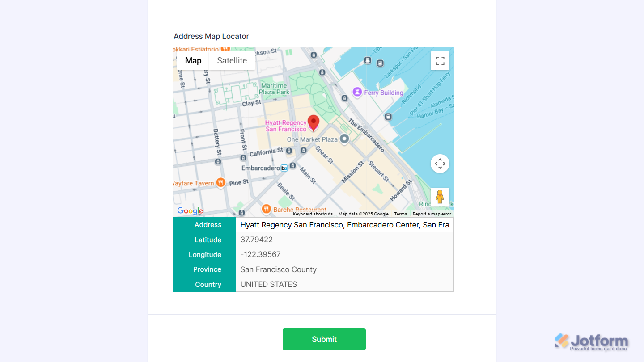The width and height of the screenshot is (644, 362).
Task: Select the Embarcadero BART station icon
Action: pos(284,168)
